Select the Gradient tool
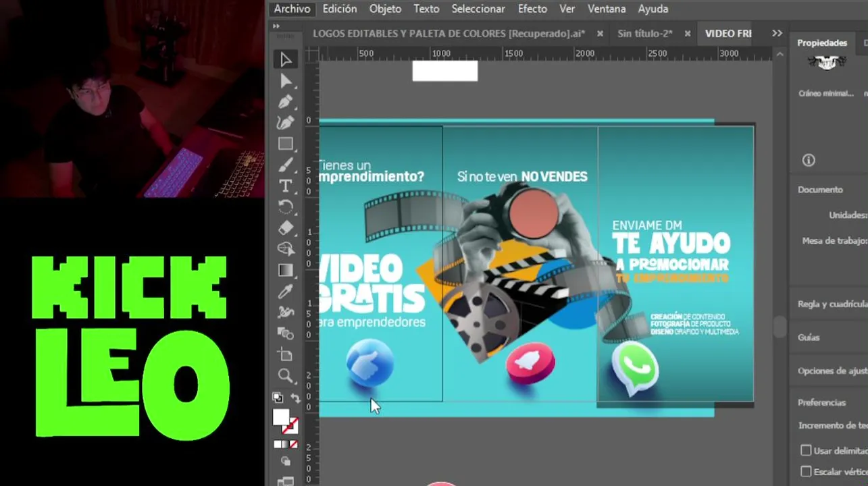The height and width of the screenshot is (486, 868). point(286,270)
